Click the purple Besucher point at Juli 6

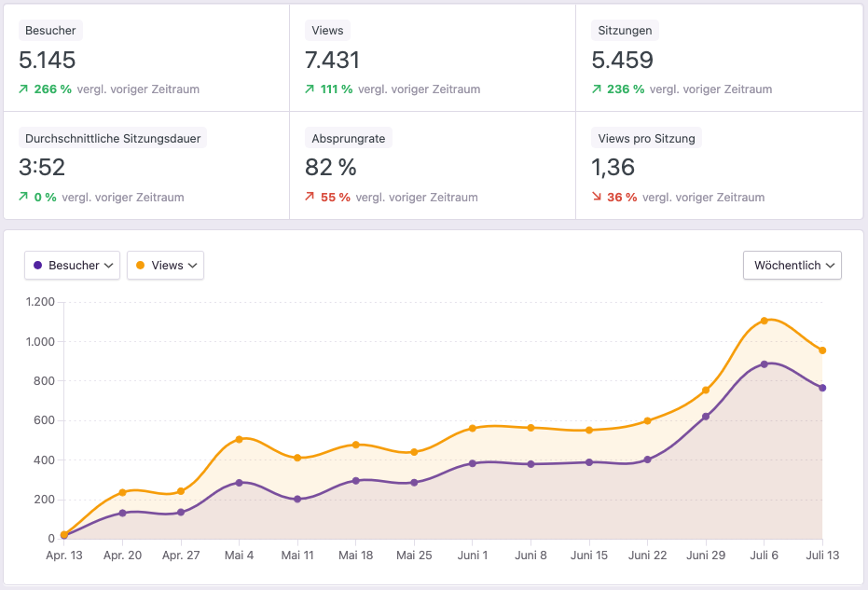tap(764, 364)
